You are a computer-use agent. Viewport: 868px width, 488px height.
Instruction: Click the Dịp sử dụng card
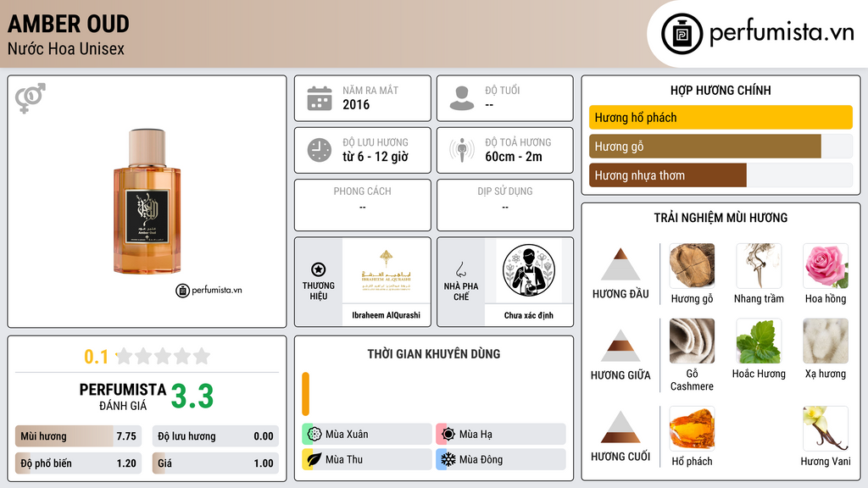click(505, 205)
